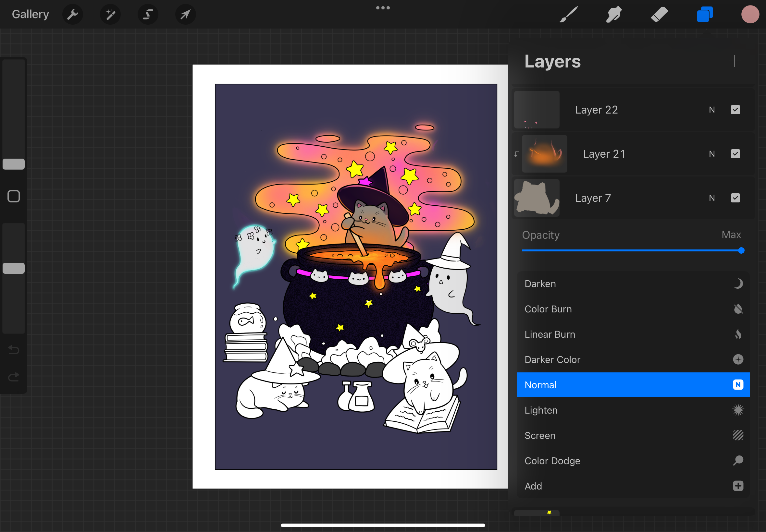Select the Brush paint tool
Viewport: 766px width, 532px height.
[568, 14]
